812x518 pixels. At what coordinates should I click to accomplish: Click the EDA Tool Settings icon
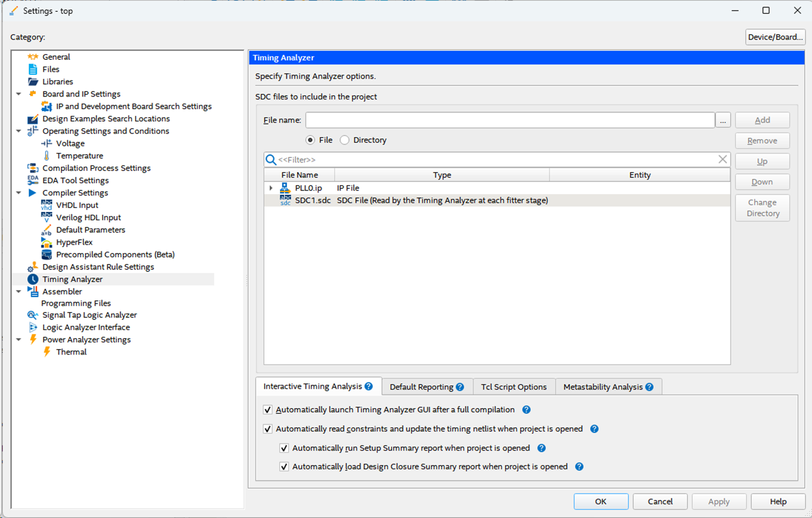click(x=33, y=180)
